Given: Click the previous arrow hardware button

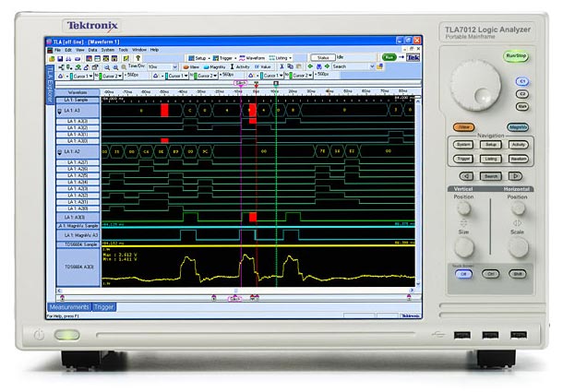Looking at the screenshot, I should pyautogui.click(x=466, y=176).
